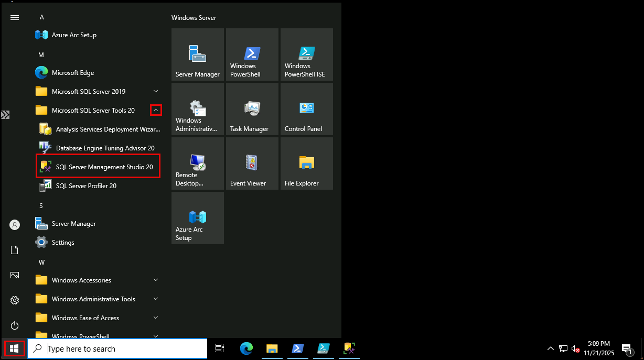Image resolution: width=644 pixels, height=360 pixels.
Task: Click the taskbar search box
Action: [116, 348]
